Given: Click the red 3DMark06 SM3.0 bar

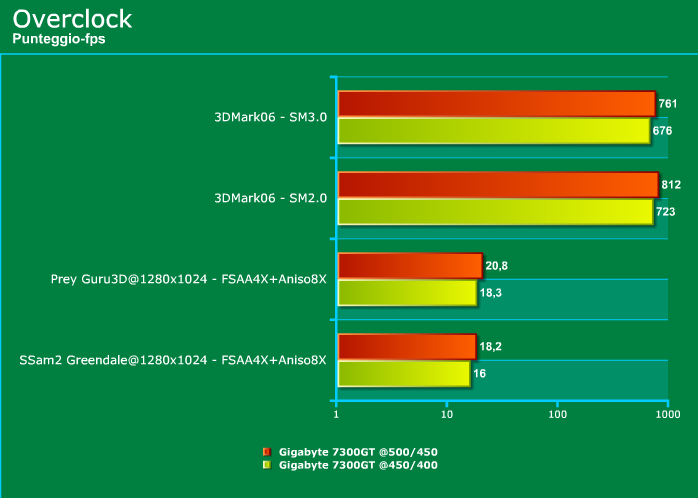Looking at the screenshot, I should point(496,104).
